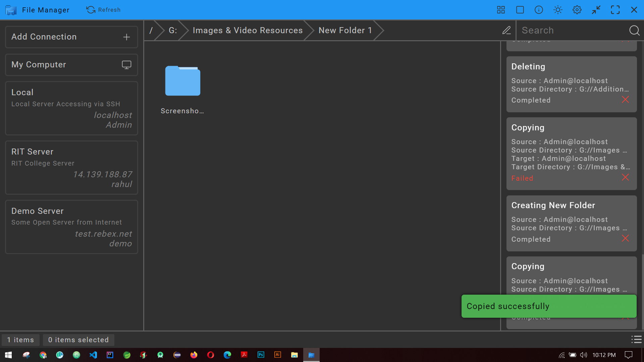Click the single panel view icon

(x=521, y=10)
